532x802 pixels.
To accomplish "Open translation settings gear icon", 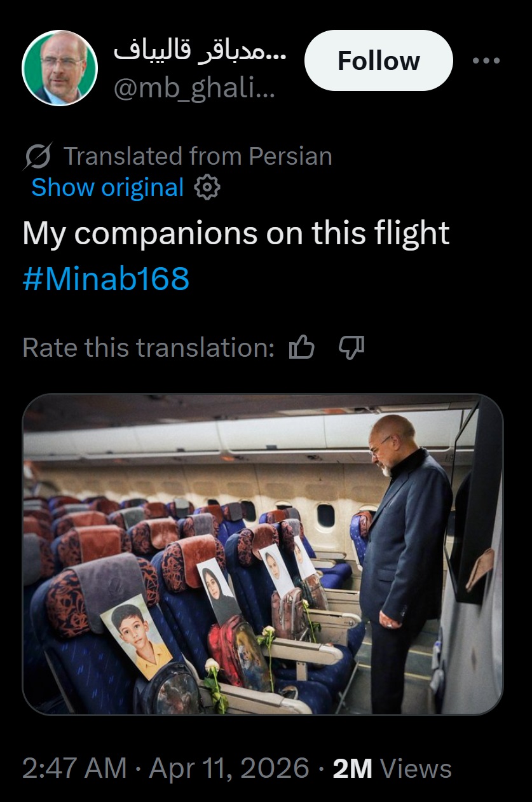I will [207, 188].
